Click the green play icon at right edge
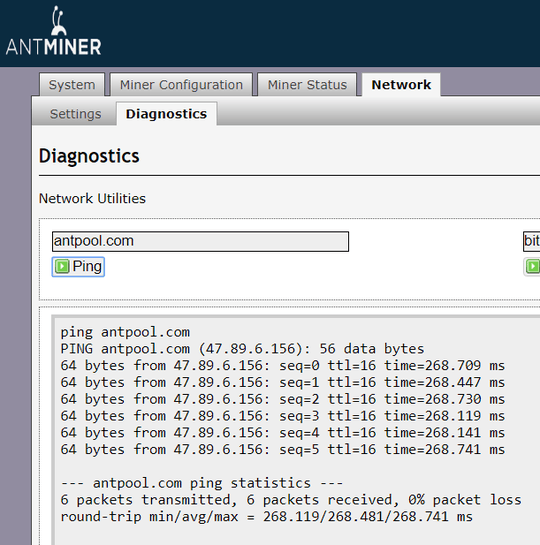Viewport: 540px width, 545px height. tap(533, 267)
